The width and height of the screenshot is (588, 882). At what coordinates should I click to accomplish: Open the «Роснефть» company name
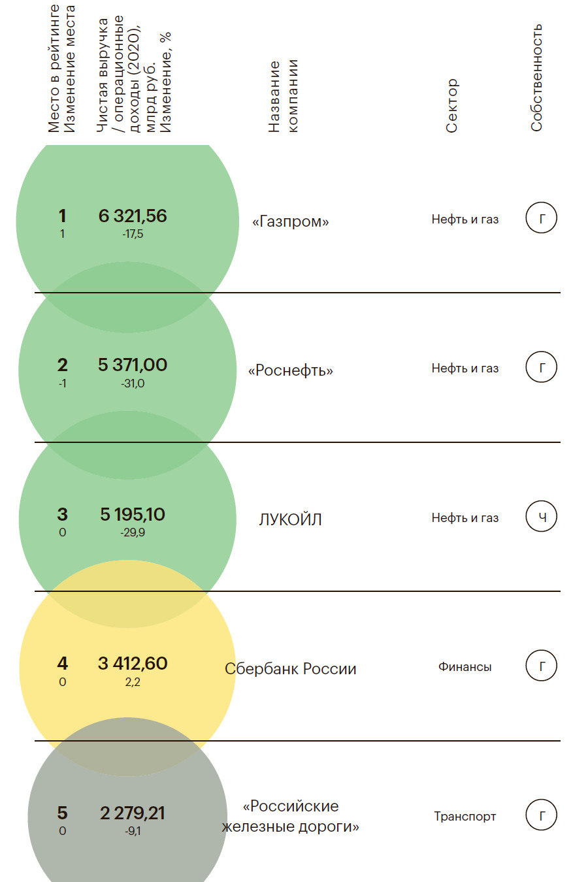tap(291, 370)
